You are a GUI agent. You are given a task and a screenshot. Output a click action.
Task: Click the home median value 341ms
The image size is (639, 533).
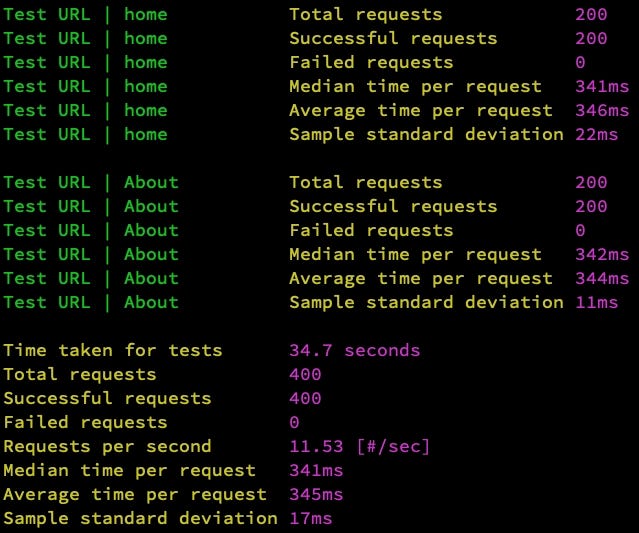(x=602, y=87)
